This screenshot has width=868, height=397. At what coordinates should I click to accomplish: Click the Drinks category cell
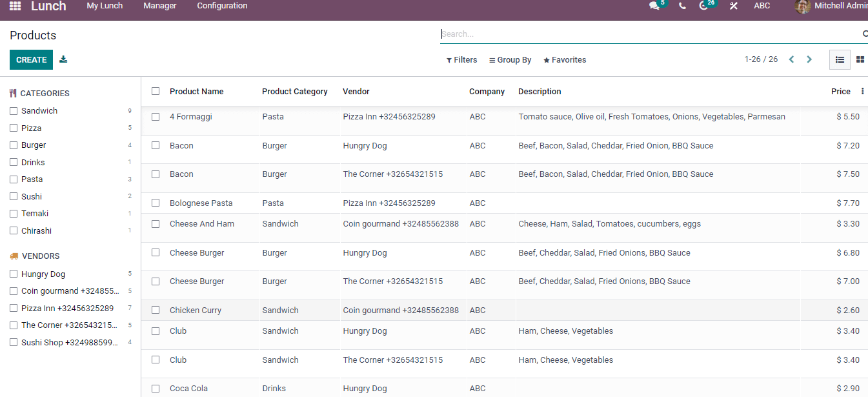click(274, 389)
